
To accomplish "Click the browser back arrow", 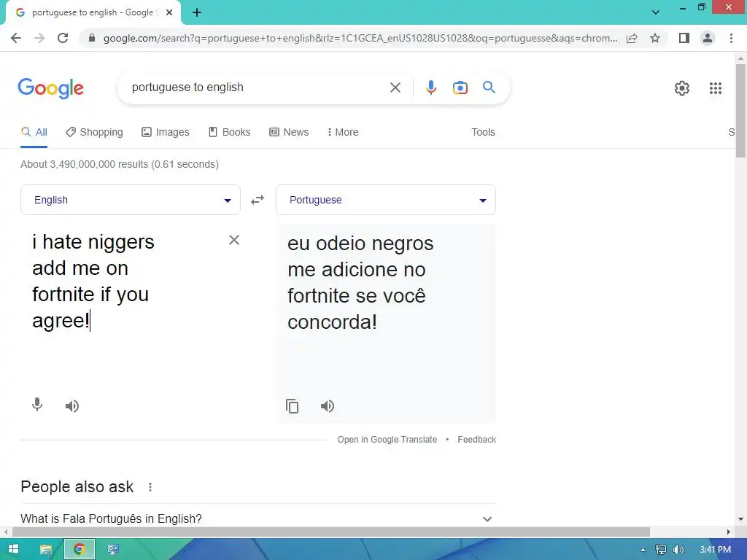I will tap(16, 38).
